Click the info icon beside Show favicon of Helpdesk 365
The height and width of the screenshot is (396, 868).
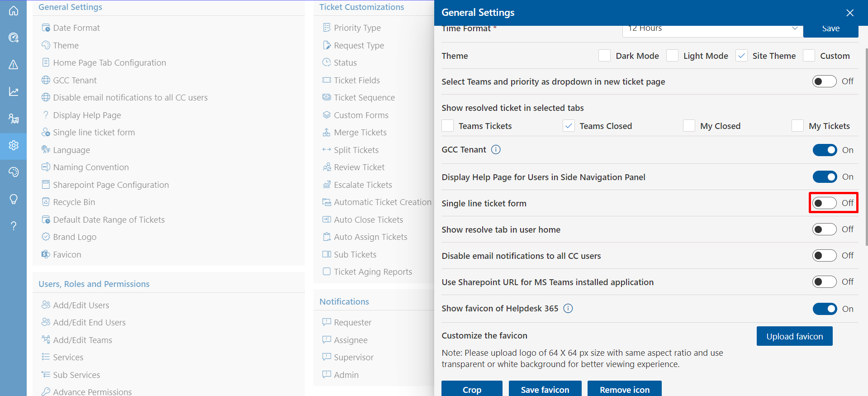click(568, 309)
